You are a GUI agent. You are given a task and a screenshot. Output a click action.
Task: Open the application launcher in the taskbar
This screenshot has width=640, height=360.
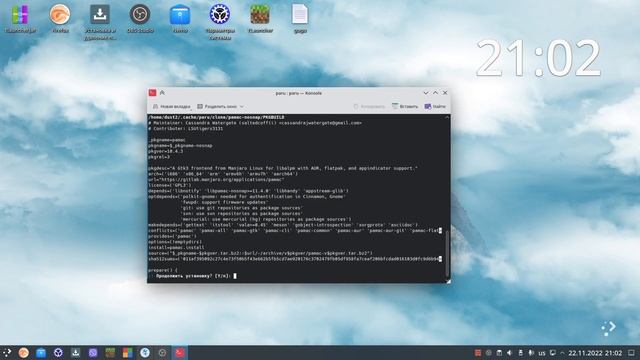[x=7, y=353]
